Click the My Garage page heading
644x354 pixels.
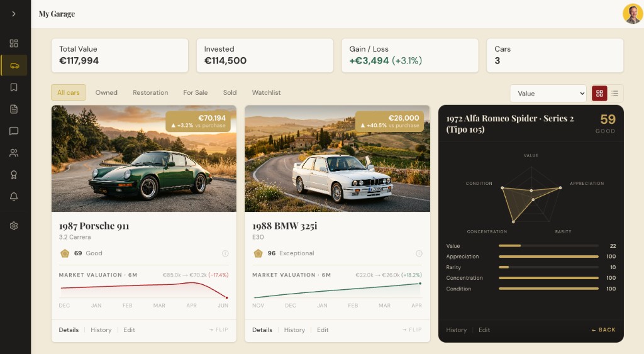(57, 14)
